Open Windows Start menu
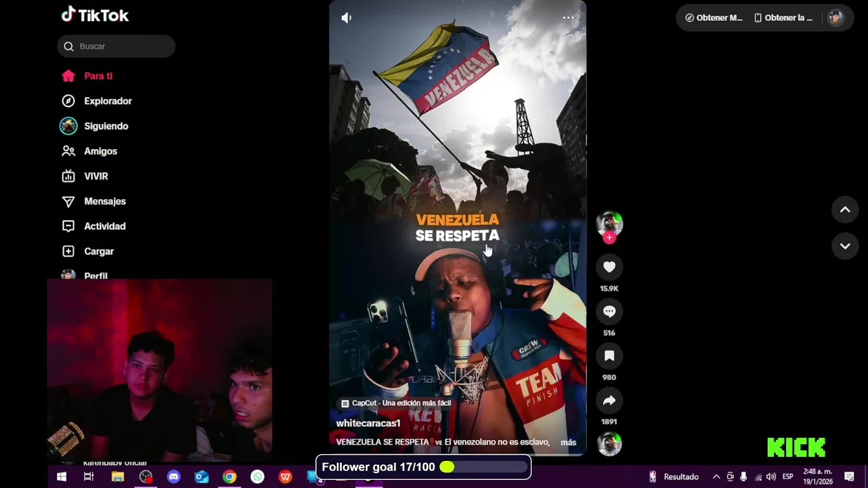 [61, 477]
